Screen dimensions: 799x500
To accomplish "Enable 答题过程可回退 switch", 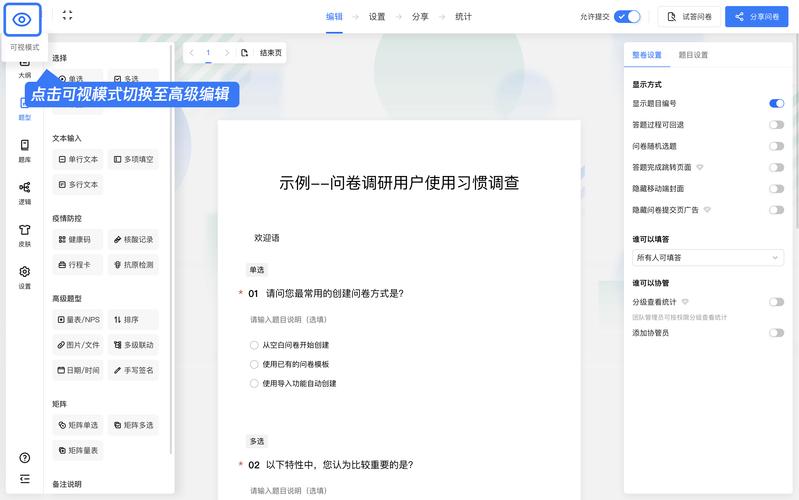I will point(777,125).
